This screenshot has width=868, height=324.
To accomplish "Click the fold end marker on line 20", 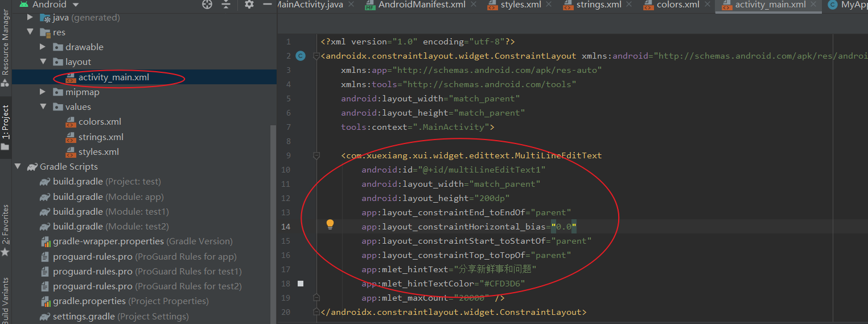I will pos(317,312).
